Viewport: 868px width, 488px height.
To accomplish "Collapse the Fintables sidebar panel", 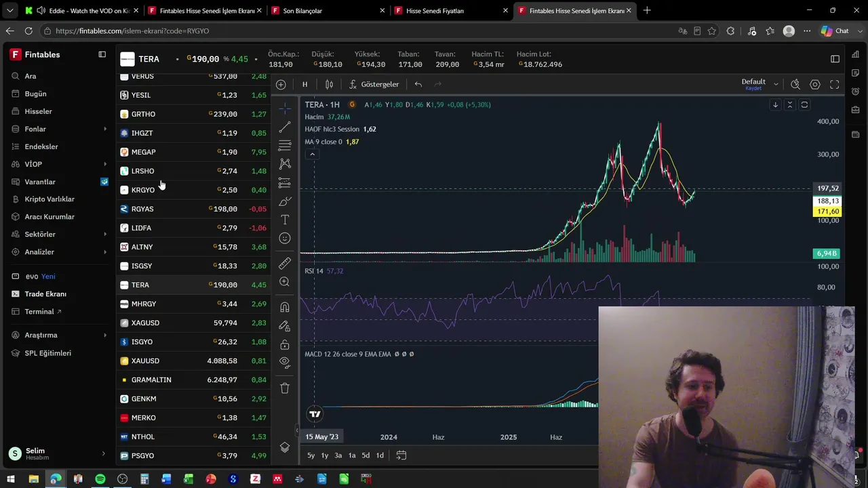I will click(102, 54).
